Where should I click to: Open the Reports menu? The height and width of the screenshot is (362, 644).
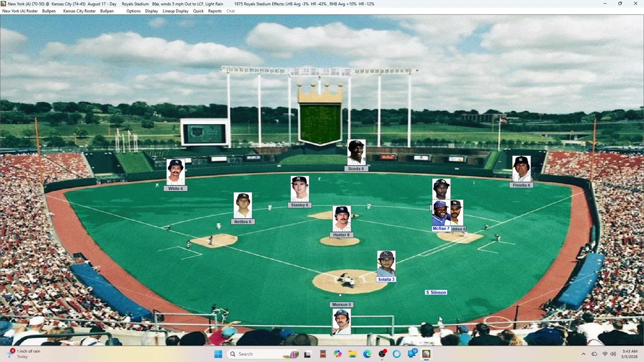pyautogui.click(x=215, y=11)
